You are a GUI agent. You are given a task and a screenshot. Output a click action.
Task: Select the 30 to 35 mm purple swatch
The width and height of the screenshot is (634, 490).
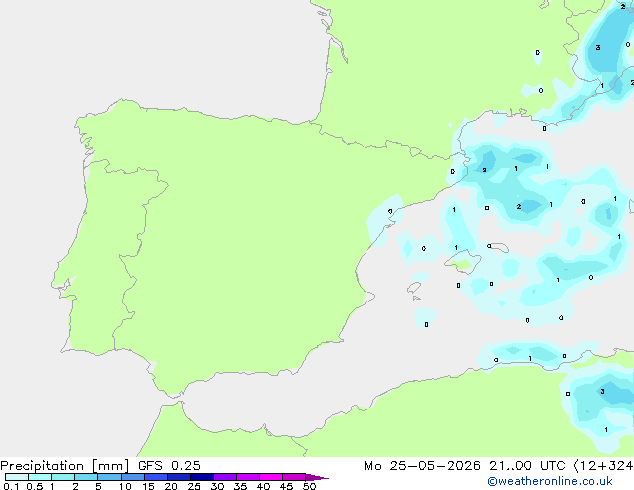[225, 477]
